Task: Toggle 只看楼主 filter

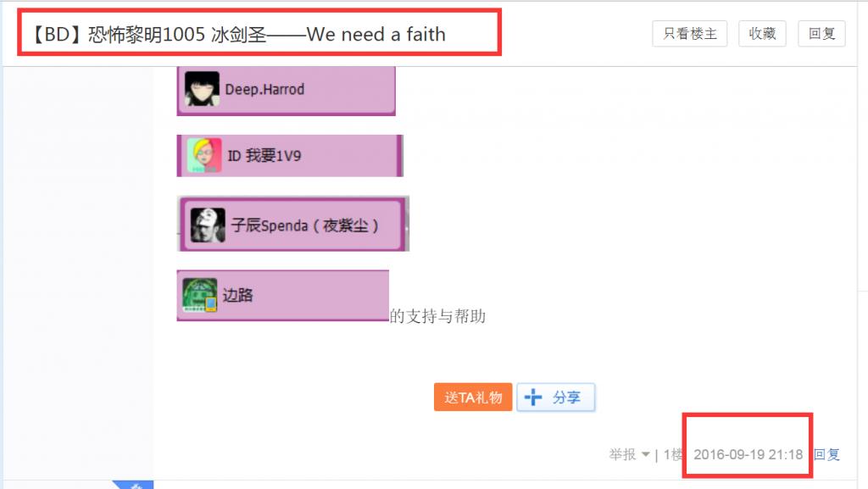Action: click(x=690, y=34)
